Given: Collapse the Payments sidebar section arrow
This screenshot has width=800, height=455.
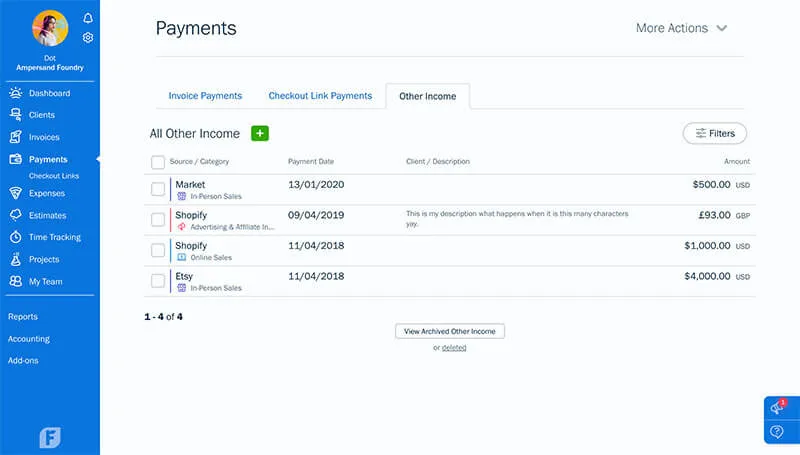Looking at the screenshot, I should coord(97,159).
